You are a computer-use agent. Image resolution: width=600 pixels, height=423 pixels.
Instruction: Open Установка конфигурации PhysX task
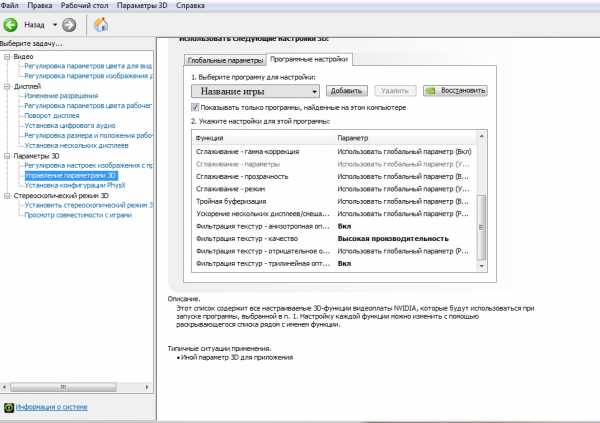pos(75,185)
